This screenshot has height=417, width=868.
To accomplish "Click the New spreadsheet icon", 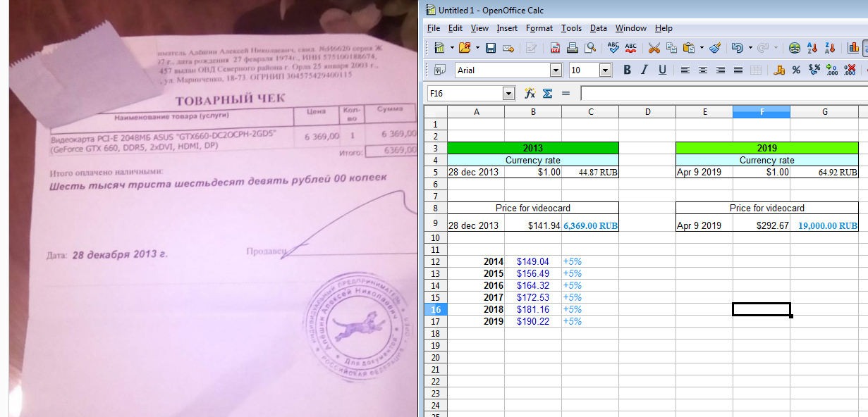I will [x=439, y=49].
